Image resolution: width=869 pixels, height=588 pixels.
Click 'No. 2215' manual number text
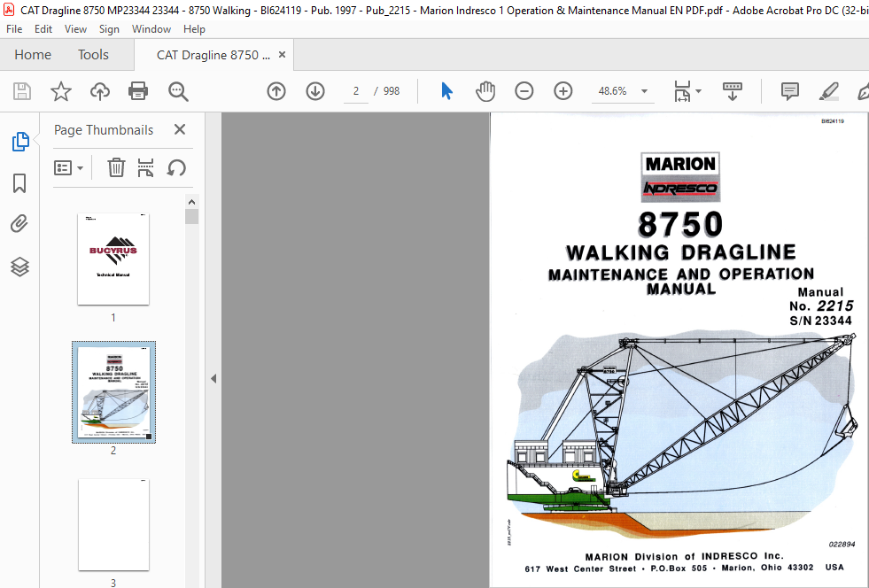tap(821, 306)
